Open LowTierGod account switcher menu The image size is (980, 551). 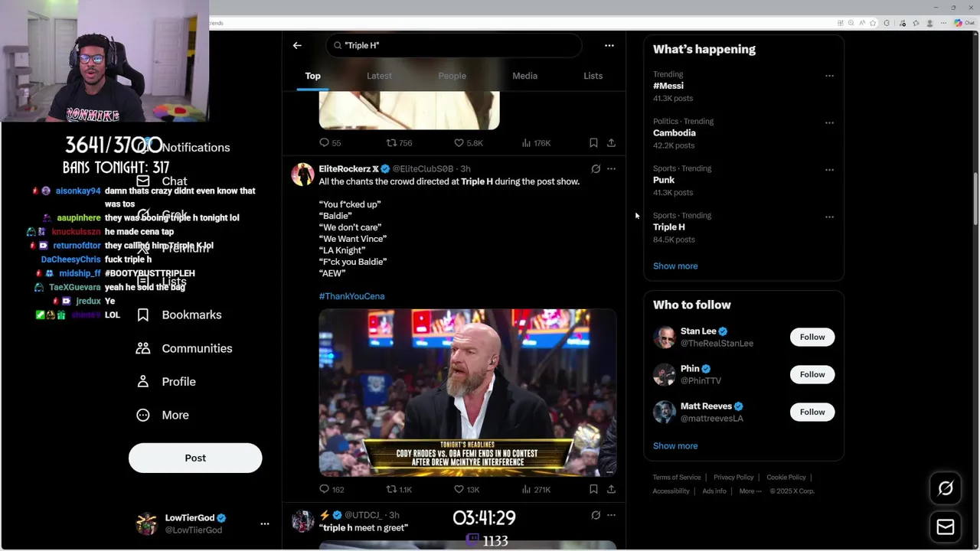coord(265,523)
